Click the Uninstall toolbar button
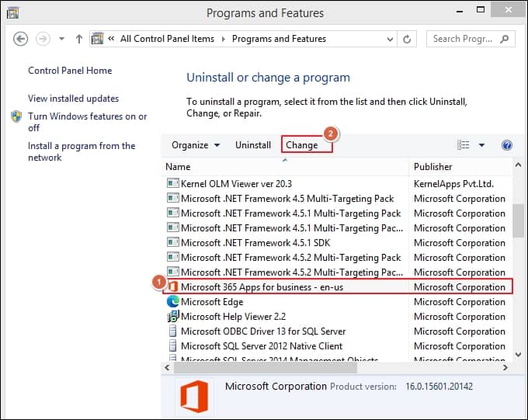Viewport: 528px width, 420px height. click(253, 145)
